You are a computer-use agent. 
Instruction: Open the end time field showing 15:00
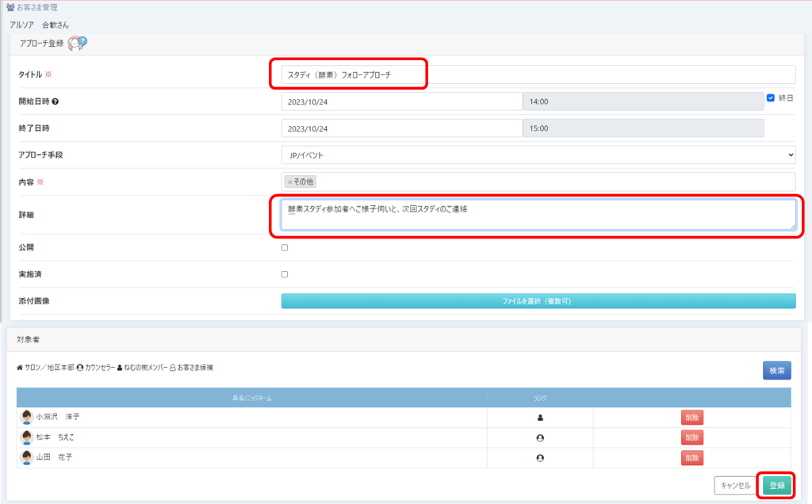point(642,128)
